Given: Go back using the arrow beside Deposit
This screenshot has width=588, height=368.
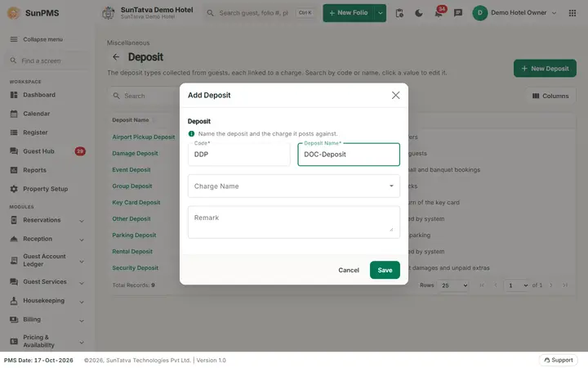Looking at the screenshot, I should 116,57.
